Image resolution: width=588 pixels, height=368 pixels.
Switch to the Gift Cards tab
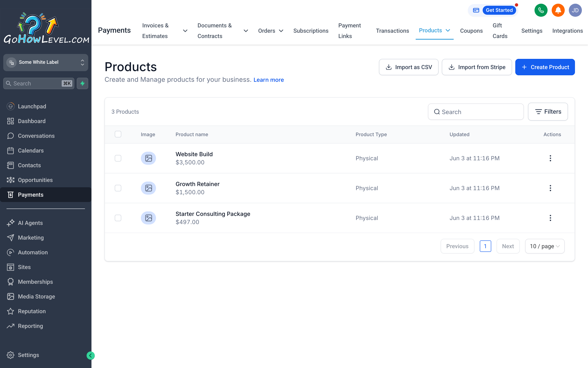pos(500,31)
